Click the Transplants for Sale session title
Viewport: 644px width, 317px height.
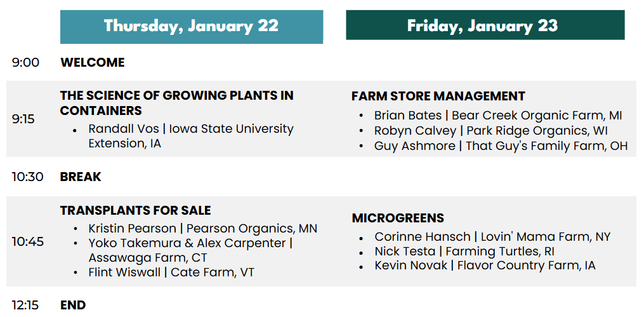tap(135, 210)
